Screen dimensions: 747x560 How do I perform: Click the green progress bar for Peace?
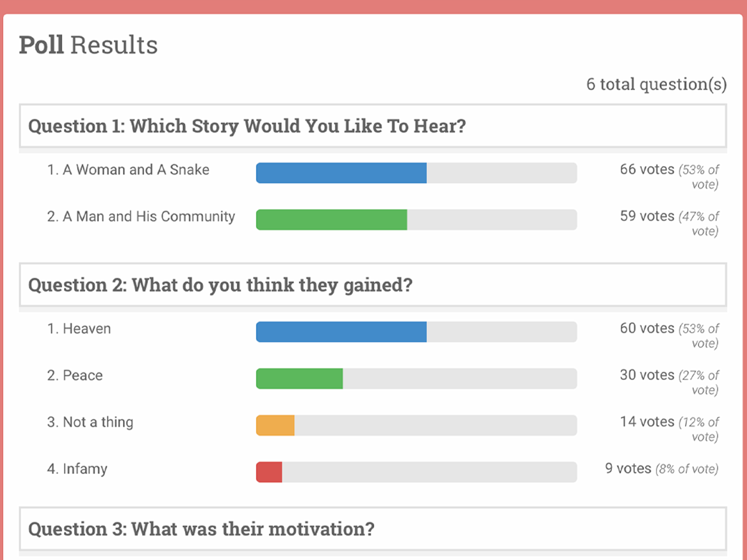[x=300, y=379]
